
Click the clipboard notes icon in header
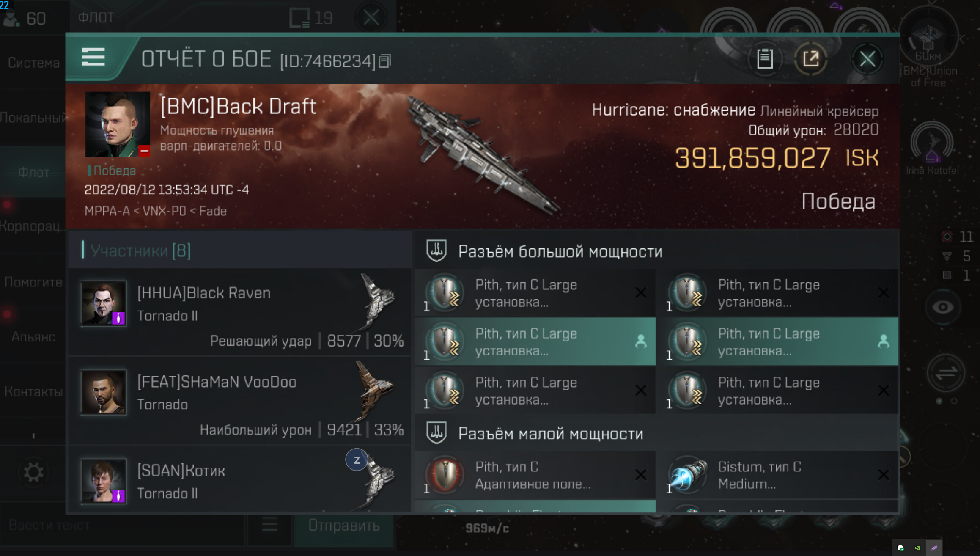(x=765, y=59)
